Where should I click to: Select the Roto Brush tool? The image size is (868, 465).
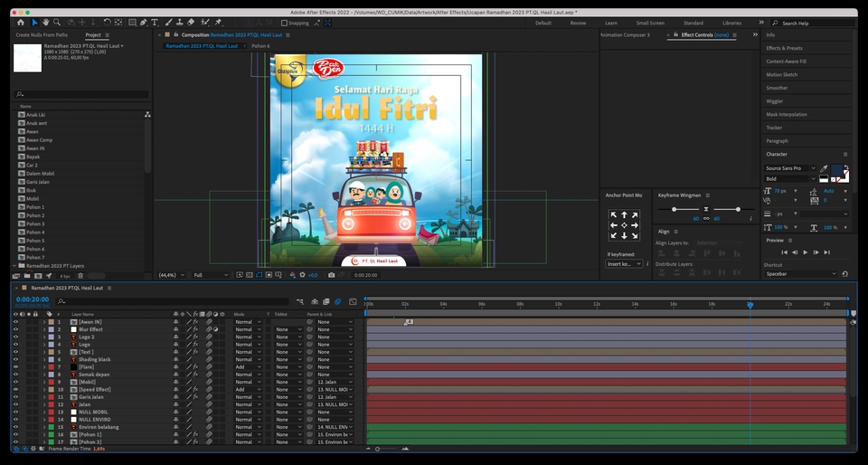pyautogui.click(x=205, y=23)
